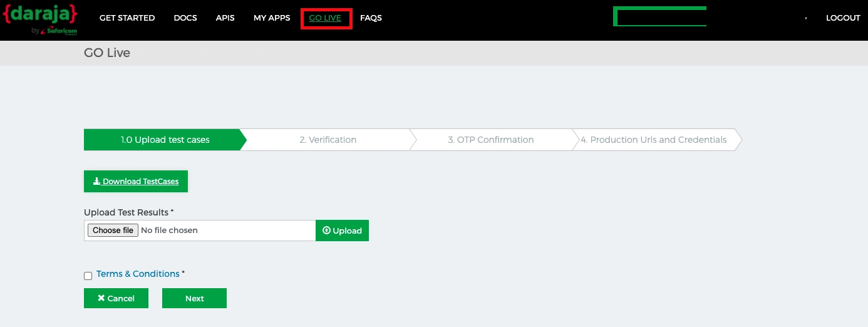This screenshot has width=868, height=327.
Task: Click the download icon on Download TestCases
Action: pyautogui.click(x=96, y=182)
